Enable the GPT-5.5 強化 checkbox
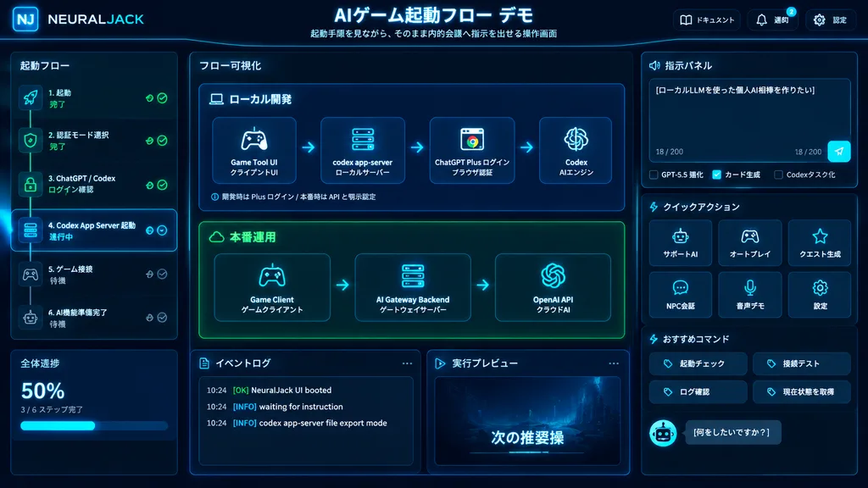The width and height of the screenshot is (868, 488). 654,175
